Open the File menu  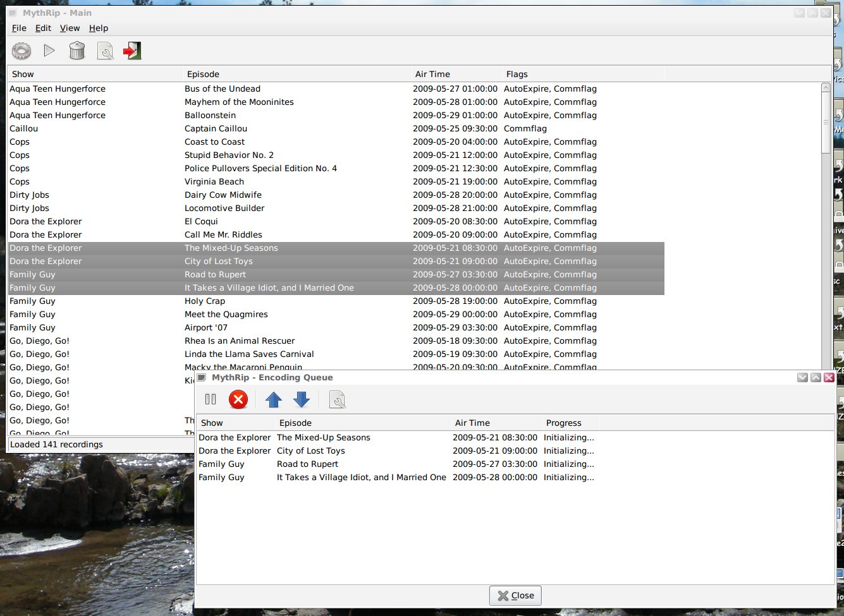pyautogui.click(x=19, y=28)
